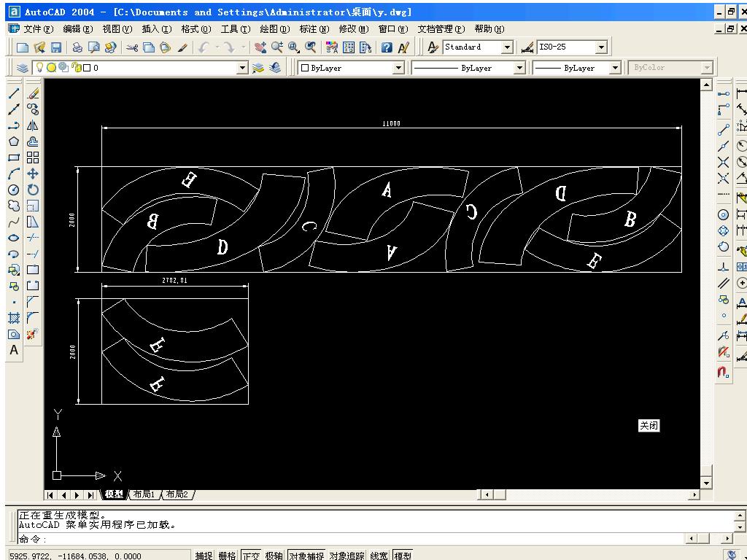The width and height of the screenshot is (747, 560).
Task: Select the Multiline Text tool
Action: (14, 350)
